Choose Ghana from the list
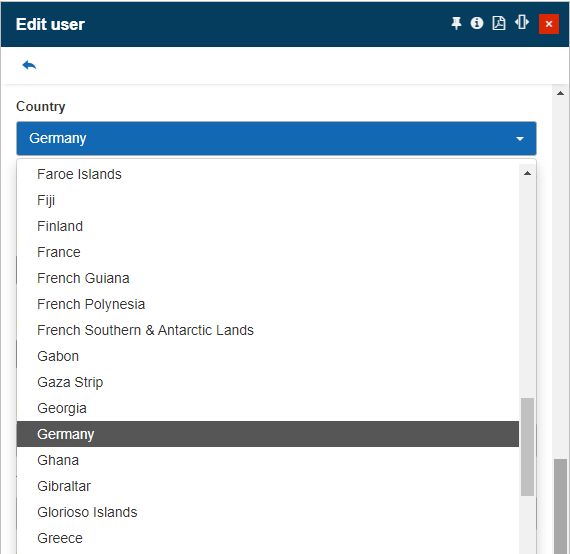570x554 pixels. coord(268,460)
